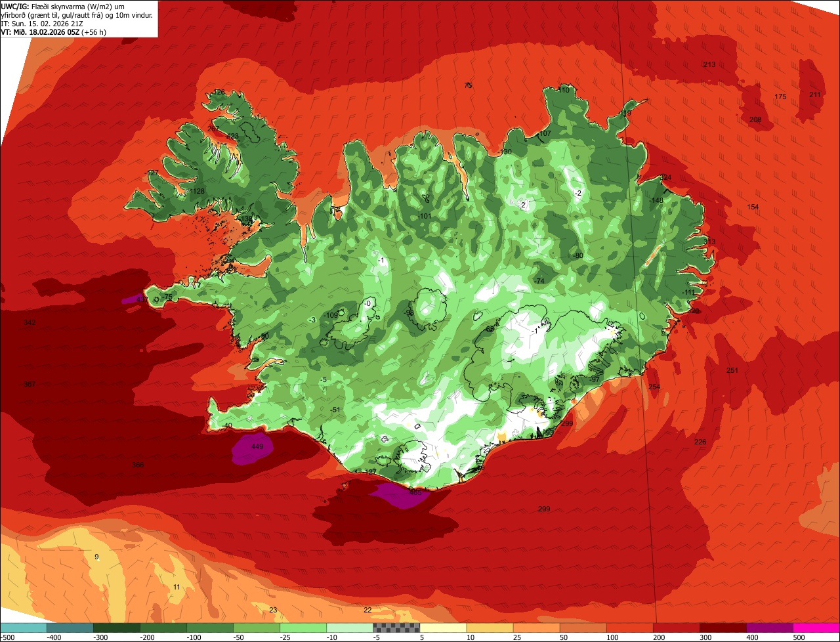The width and height of the screenshot is (840, 642).
Task: Click the map value 366
Action: coord(138,465)
